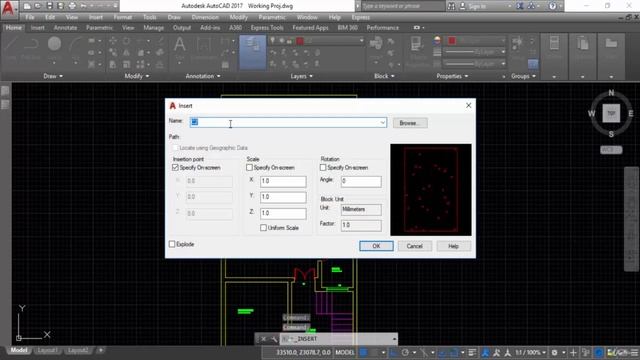The width and height of the screenshot is (640, 360).
Task: Expand the Groups panel dropdown
Action: (523, 76)
